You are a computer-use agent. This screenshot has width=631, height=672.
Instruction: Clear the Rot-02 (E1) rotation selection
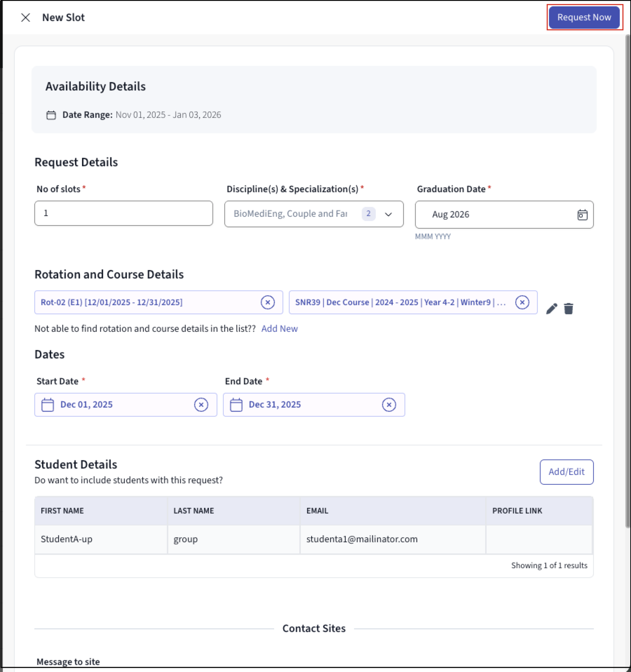[x=267, y=302]
